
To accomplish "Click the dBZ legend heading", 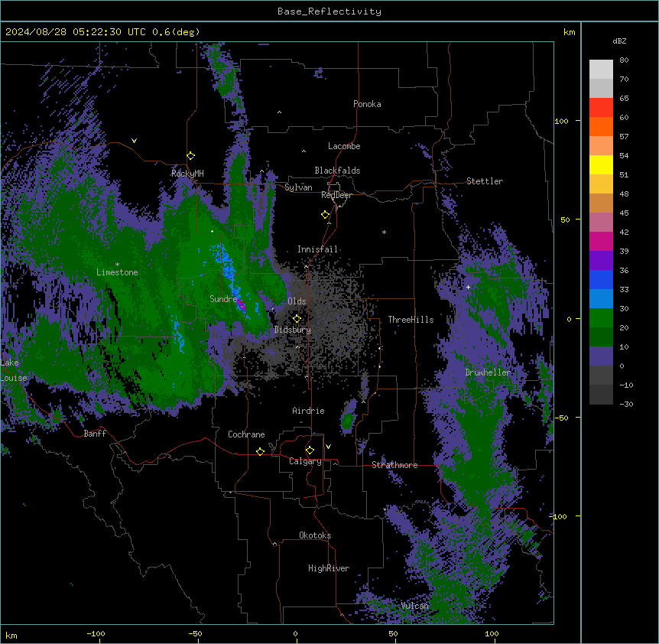I will point(619,41).
